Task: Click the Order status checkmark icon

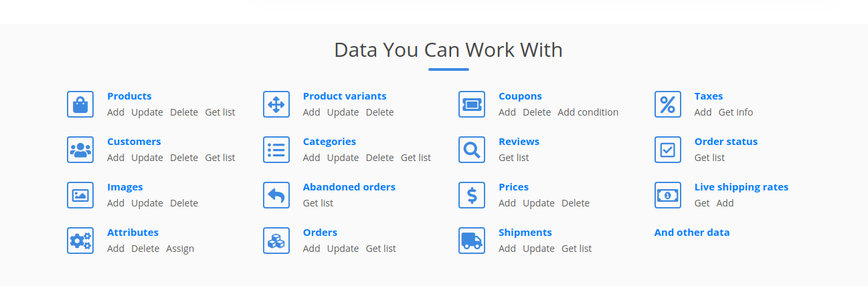Action: (x=668, y=150)
